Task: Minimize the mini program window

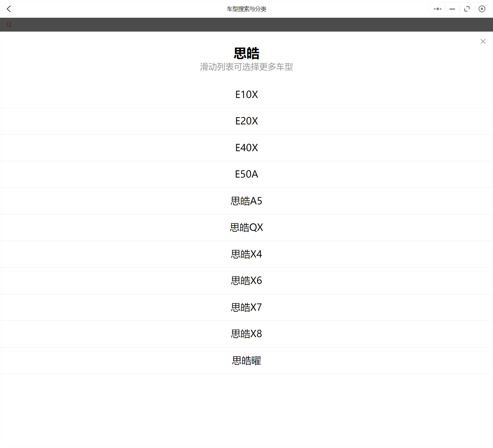Action: pyautogui.click(x=452, y=9)
